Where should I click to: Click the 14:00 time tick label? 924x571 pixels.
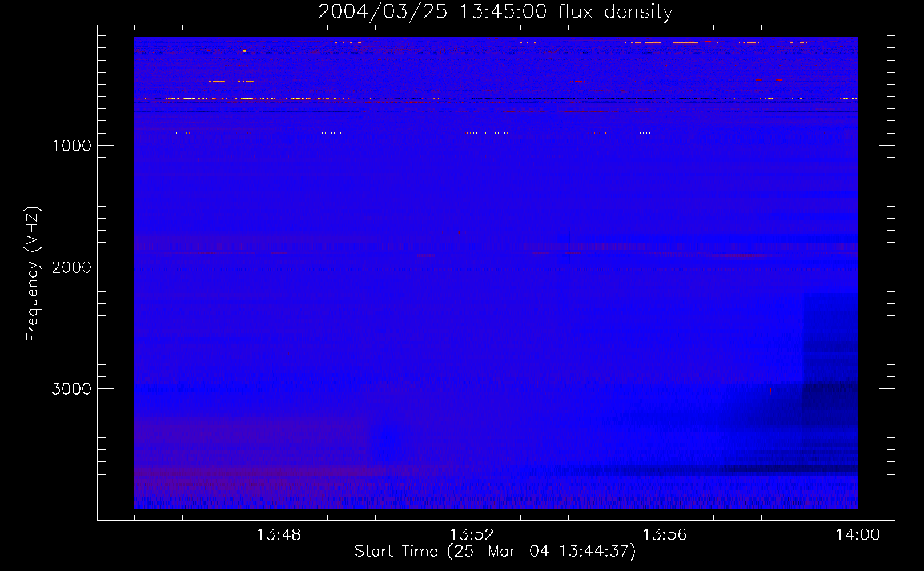(x=858, y=535)
